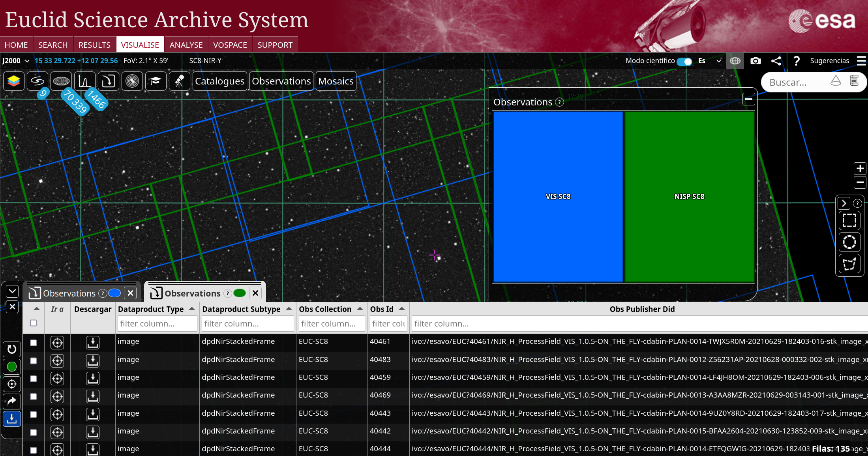This screenshot has height=456, width=868.
Task: Open the VOSPACE menu tab
Action: coord(230,45)
